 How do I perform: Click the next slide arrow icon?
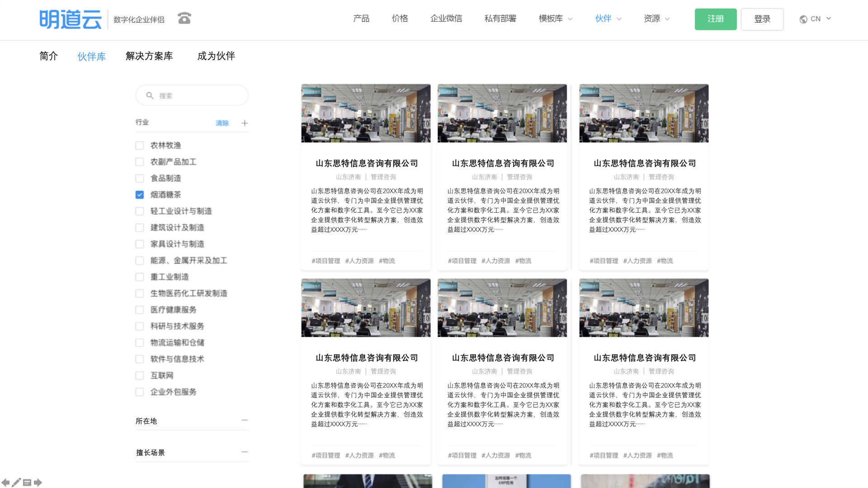(38, 483)
